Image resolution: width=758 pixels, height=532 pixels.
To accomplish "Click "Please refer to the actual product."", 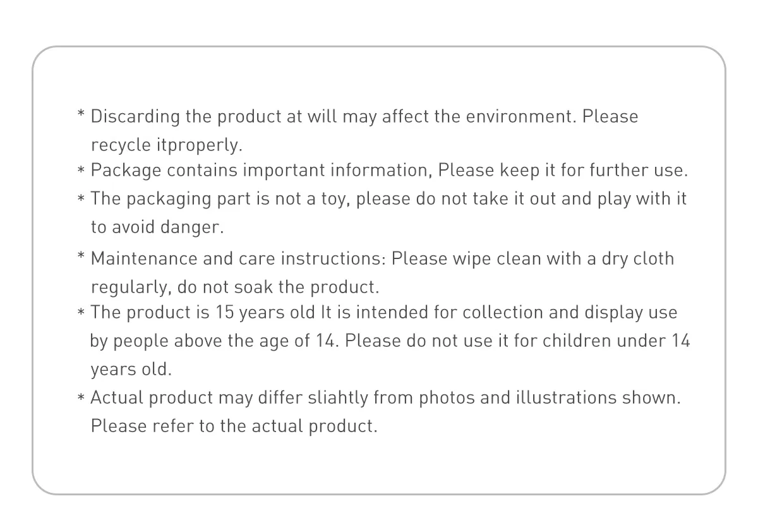I will (234, 426).
